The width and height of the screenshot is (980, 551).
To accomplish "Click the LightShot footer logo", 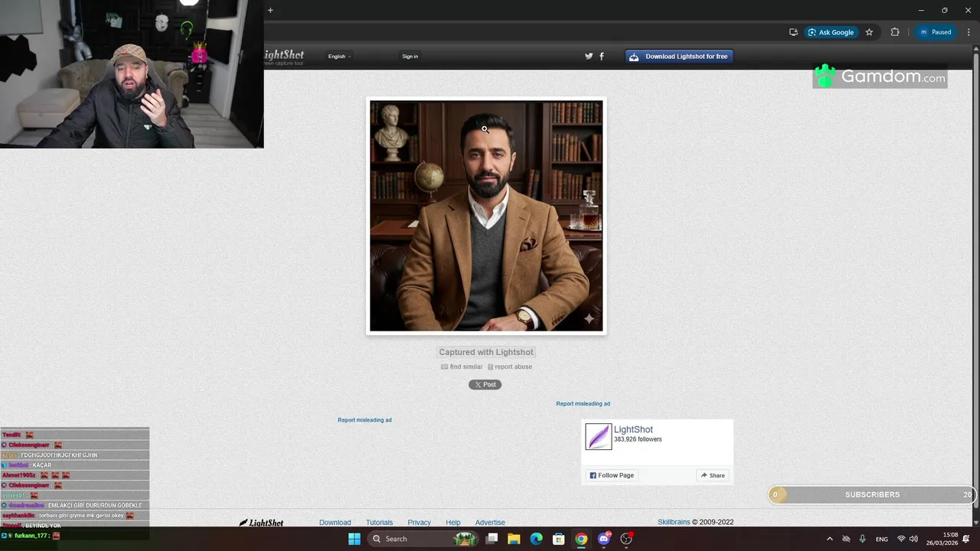I will 261,523.
